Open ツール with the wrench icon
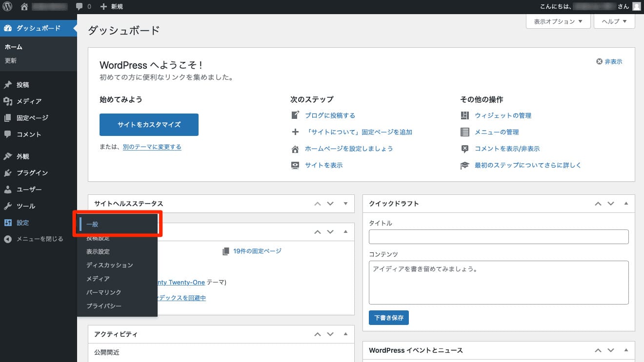Image resolution: width=644 pixels, height=362 pixels. click(9, 206)
